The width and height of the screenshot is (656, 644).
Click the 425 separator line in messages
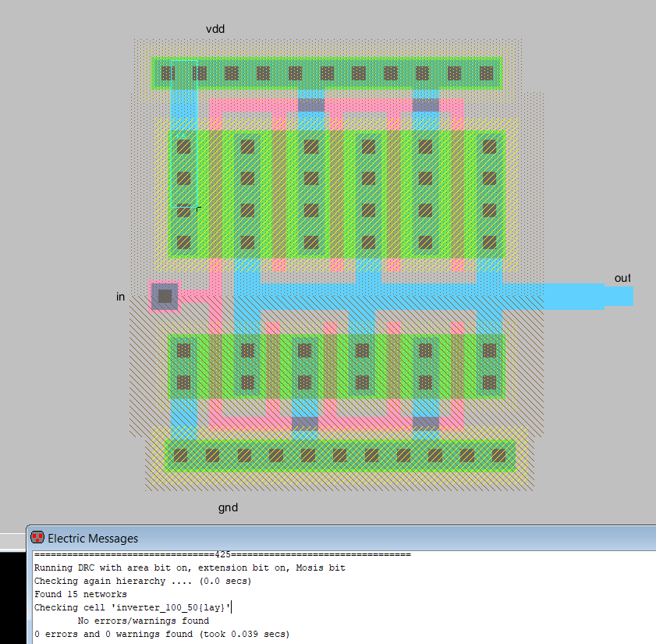pos(222,554)
